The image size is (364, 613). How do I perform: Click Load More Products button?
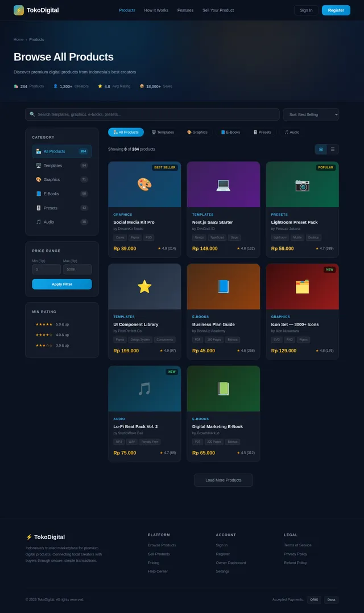223,480
